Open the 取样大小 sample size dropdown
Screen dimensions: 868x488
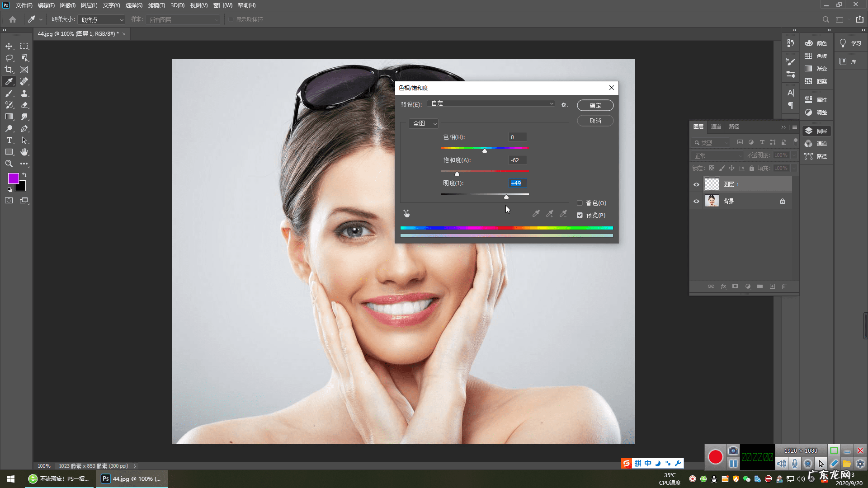[x=101, y=20]
